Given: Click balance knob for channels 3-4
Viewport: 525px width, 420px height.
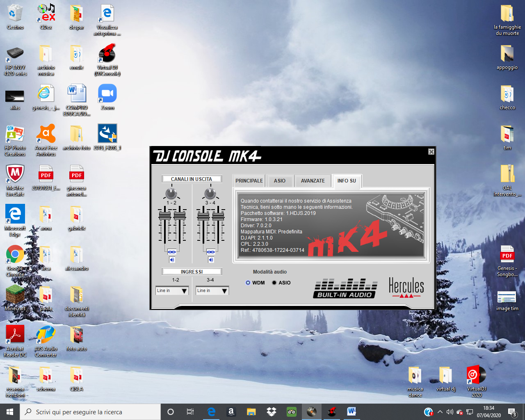Looking at the screenshot, I should tap(210, 193).
